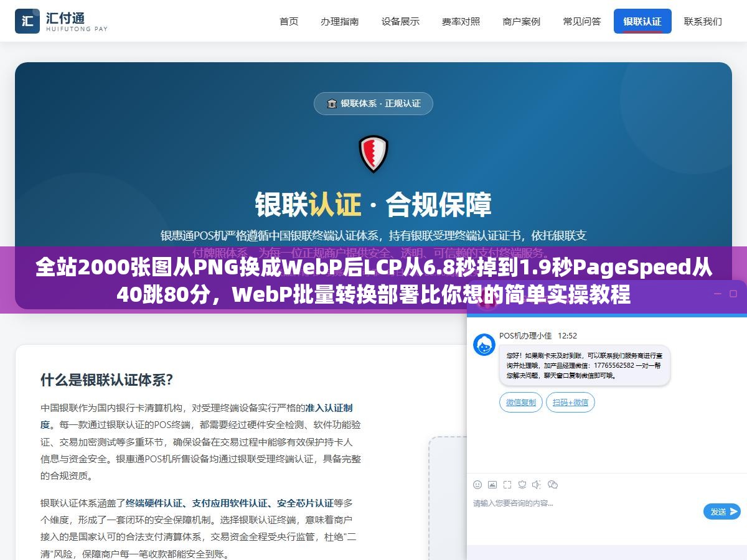Screen dimensions: 747x560
Task: Click the 微信复制 button
Action: (x=521, y=403)
